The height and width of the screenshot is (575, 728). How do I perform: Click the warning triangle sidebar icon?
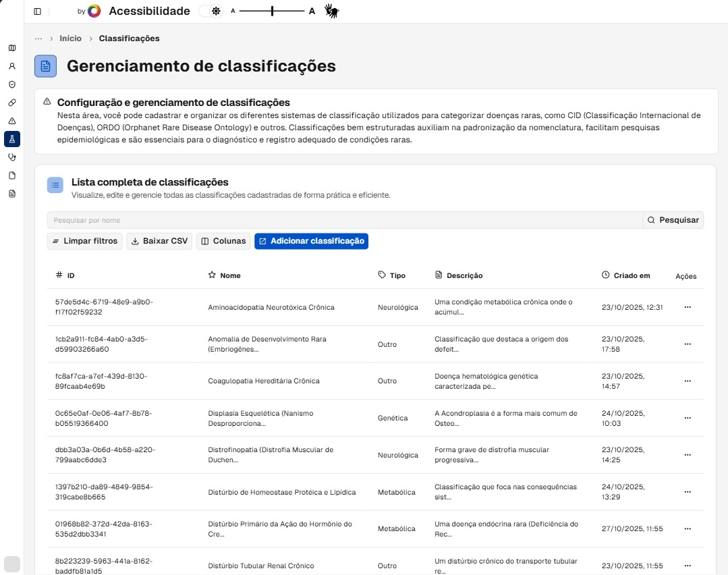coord(11,121)
